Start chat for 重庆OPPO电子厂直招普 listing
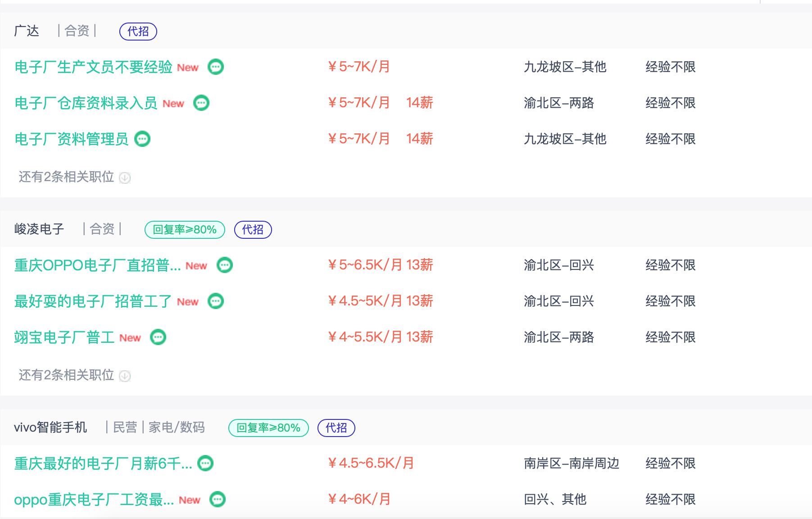Viewport: 812px width, 519px height. (x=225, y=265)
